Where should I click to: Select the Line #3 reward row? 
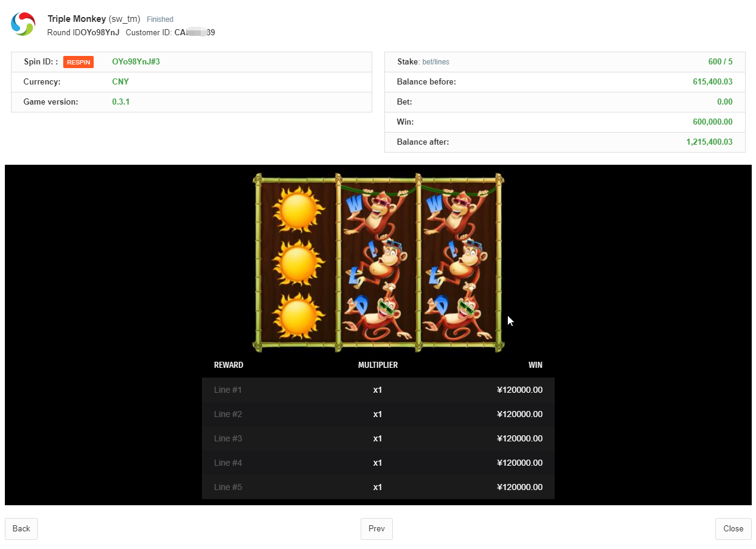pos(378,438)
